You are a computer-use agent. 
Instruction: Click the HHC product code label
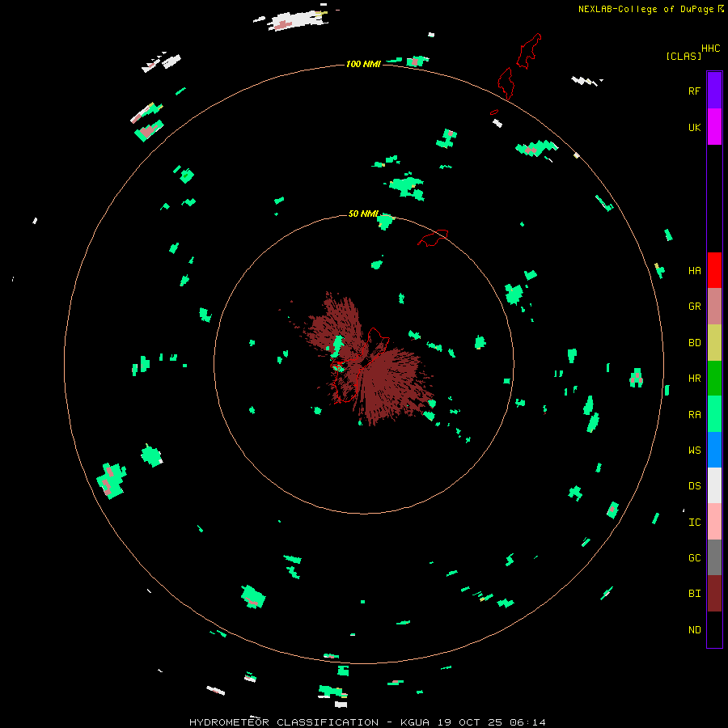[x=710, y=49]
